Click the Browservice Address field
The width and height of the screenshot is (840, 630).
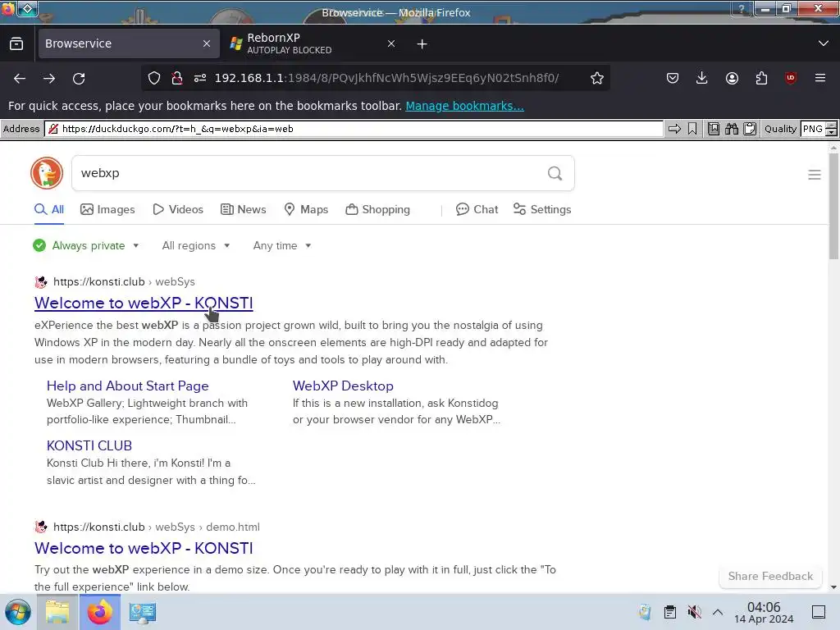click(x=354, y=129)
